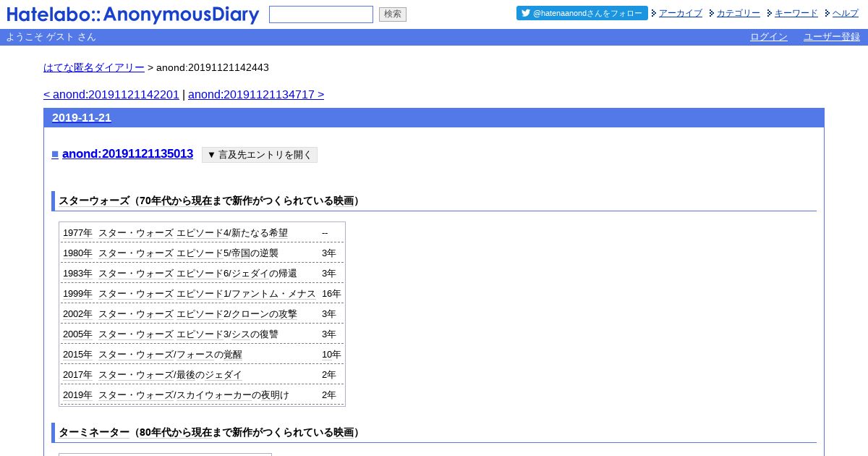Expand 言及先エントリを開く
The image size is (868, 456).
(x=260, y=155)
